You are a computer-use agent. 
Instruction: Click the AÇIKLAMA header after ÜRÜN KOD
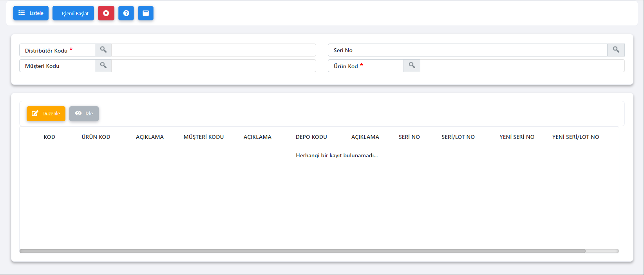click(150, 137)
